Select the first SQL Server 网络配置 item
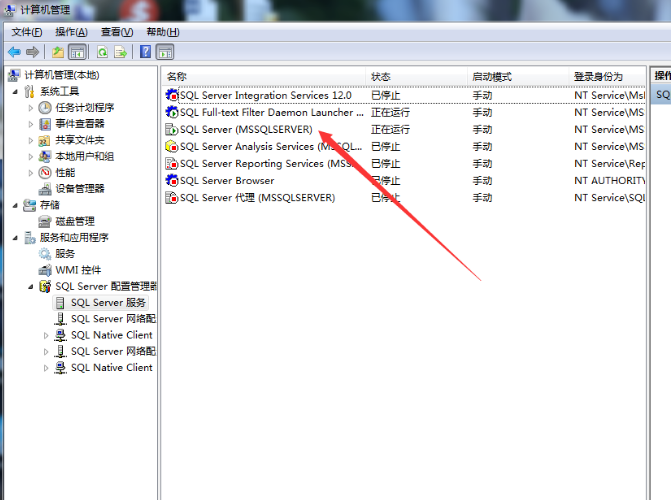The height and width of the screenshot is (500, 671). [x=113, y=319]
